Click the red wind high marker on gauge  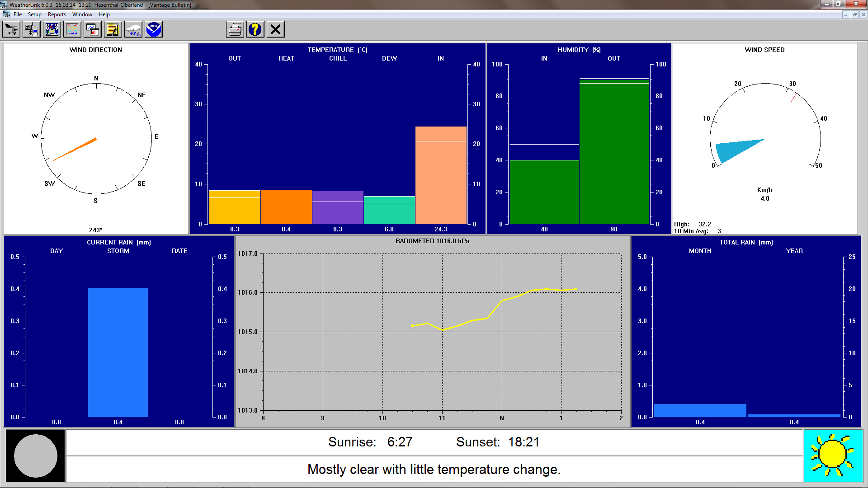point(793,97)
